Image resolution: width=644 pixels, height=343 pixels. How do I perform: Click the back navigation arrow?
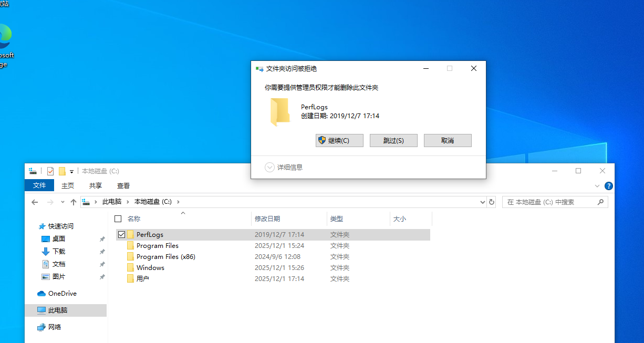click(34, 202)
